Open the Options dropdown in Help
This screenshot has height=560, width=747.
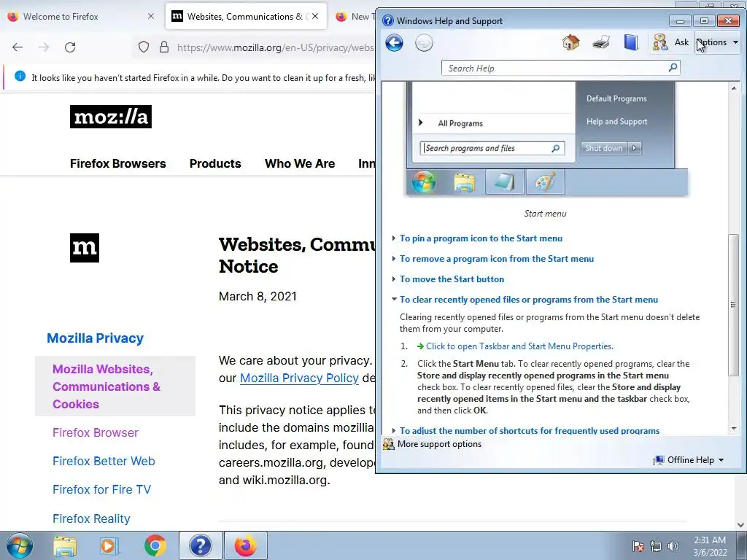(x=718, y=42)
